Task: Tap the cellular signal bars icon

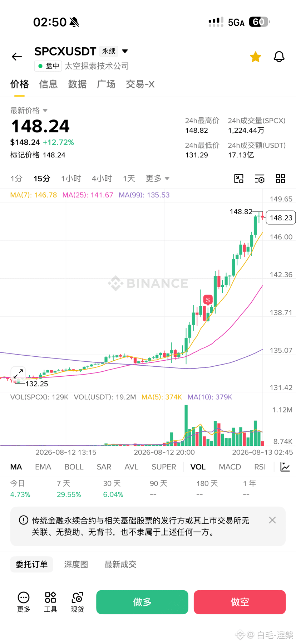Action: [x=216, y=22]
